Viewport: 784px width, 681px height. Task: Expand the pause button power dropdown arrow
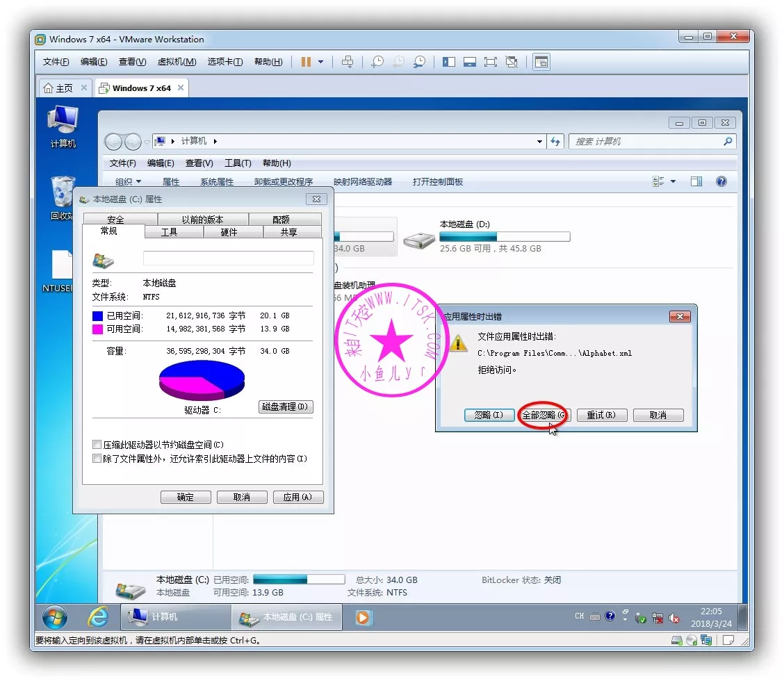[x=320, y=62]
